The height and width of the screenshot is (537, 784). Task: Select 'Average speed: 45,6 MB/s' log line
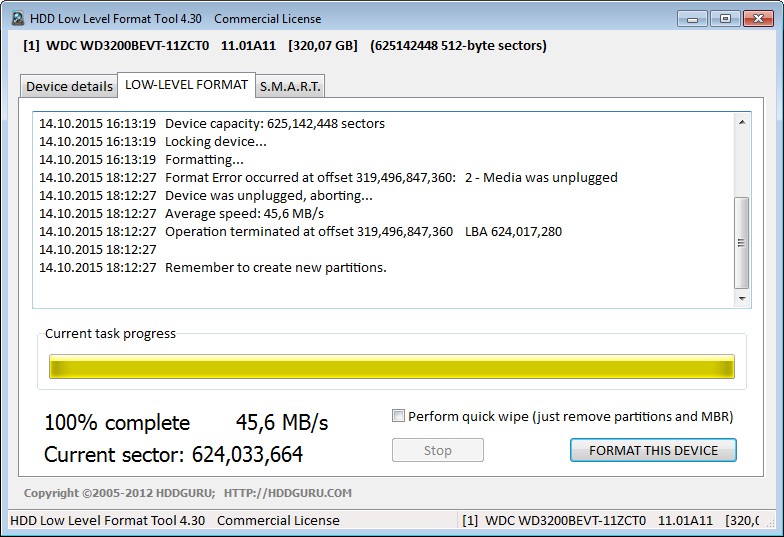tap(181, 214)
